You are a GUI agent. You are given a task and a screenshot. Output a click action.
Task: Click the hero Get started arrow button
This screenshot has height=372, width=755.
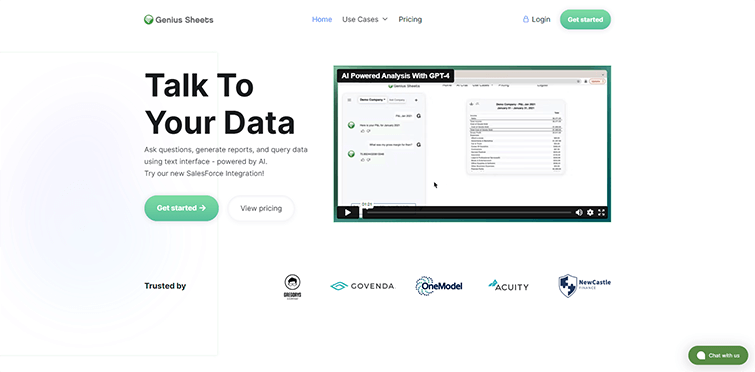tap(182, 208)
